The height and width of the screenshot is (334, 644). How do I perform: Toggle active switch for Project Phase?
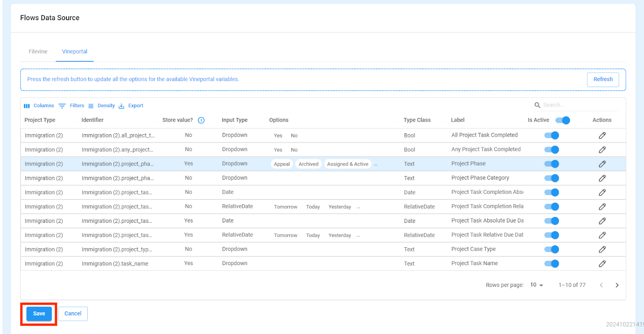[x=552, y=164]
